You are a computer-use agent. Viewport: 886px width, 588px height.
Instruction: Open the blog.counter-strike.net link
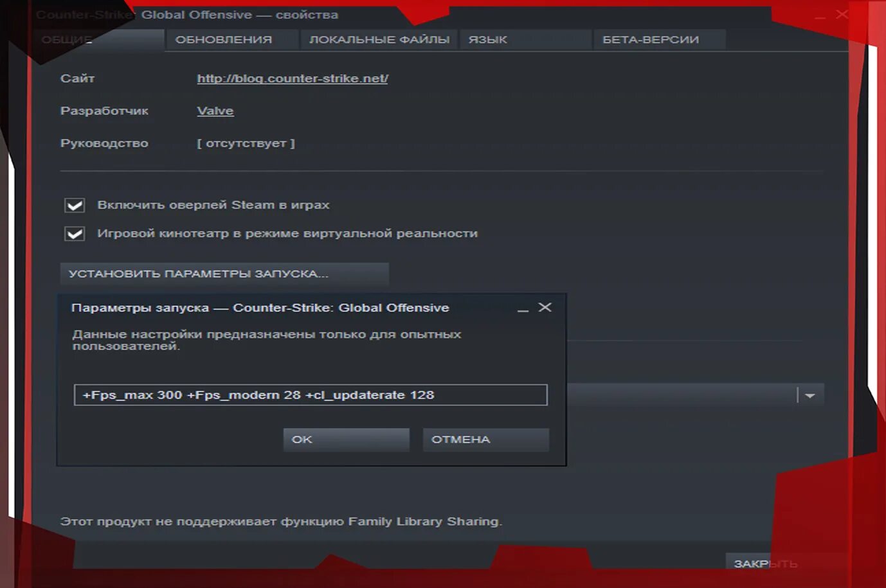tap(293, 78)
